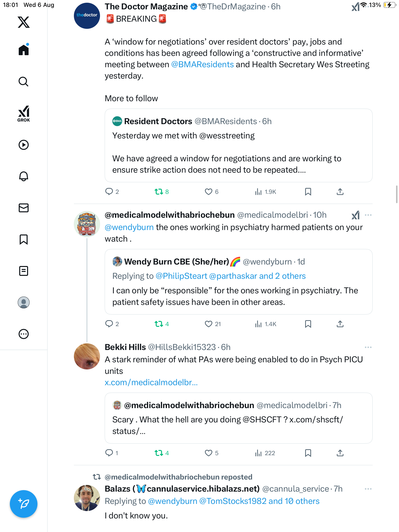Open the Lists icon in sidebar
Screen dimensions: 399x532
[x=24, y=271]
